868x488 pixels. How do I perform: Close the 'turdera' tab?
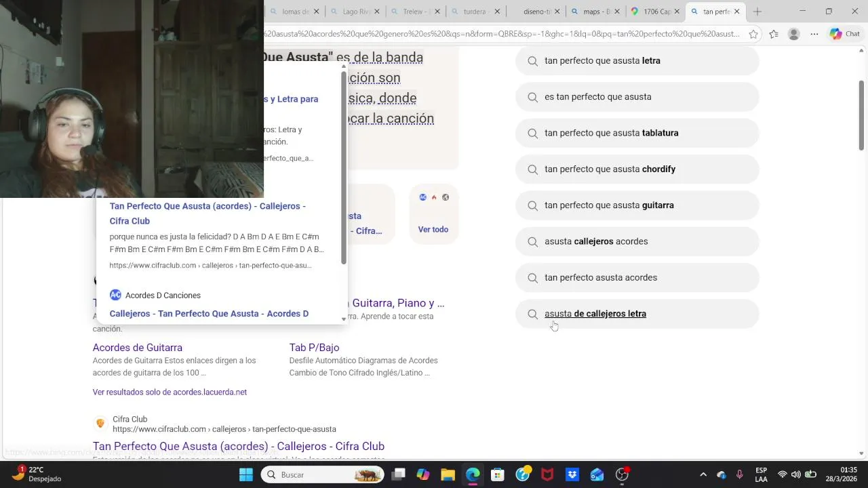497,12
